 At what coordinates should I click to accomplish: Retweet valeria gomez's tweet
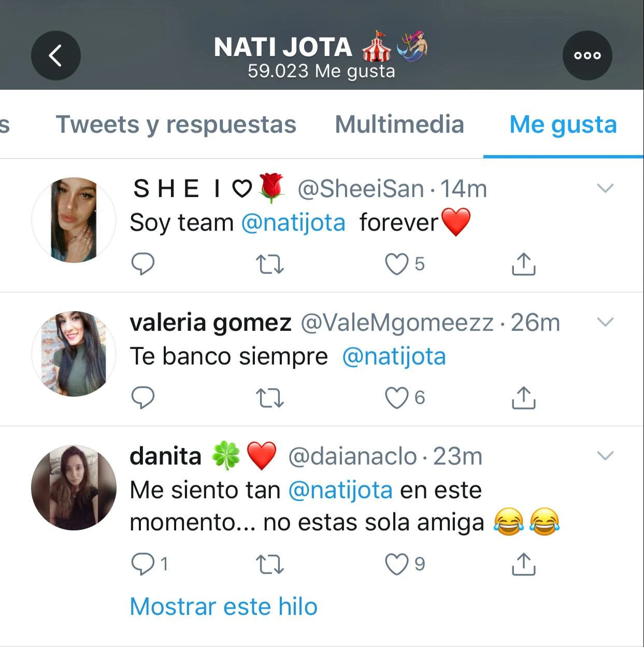[x=270, y=398]
